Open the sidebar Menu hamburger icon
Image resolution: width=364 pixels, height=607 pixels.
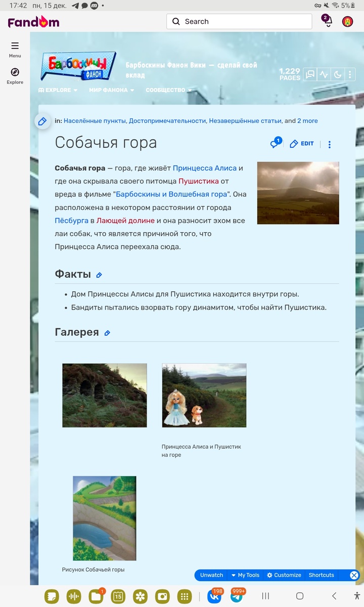pyautogui.click(x=15, y=46)
